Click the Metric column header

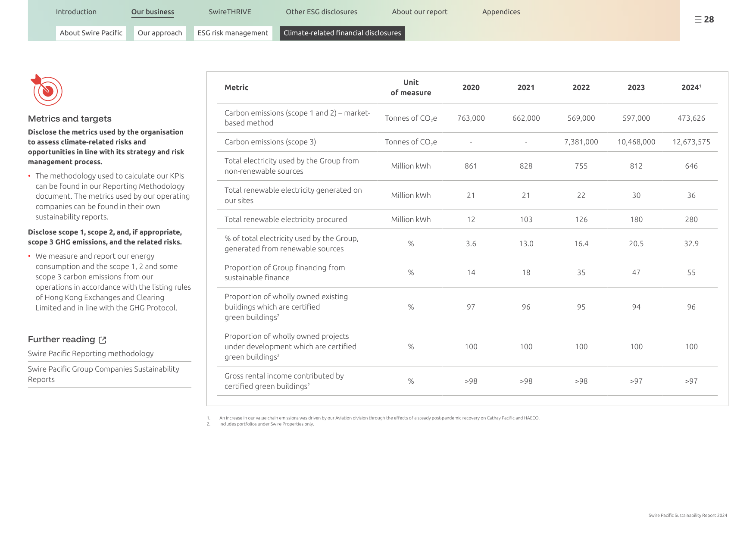click(236, 88)
